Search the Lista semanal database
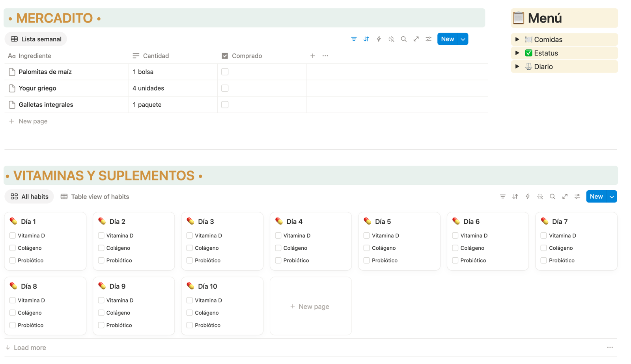 click(404, 39)
